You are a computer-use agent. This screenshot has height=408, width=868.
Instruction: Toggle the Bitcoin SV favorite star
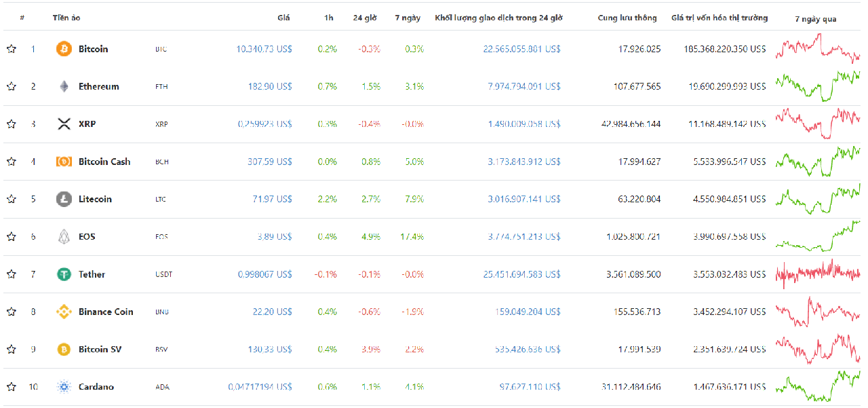coord(12,349)
